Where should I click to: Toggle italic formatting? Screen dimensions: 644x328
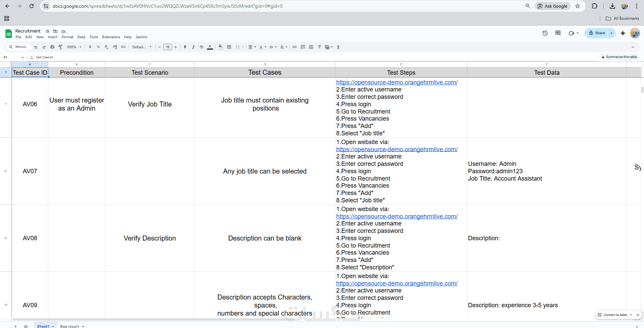pos(193,47)
